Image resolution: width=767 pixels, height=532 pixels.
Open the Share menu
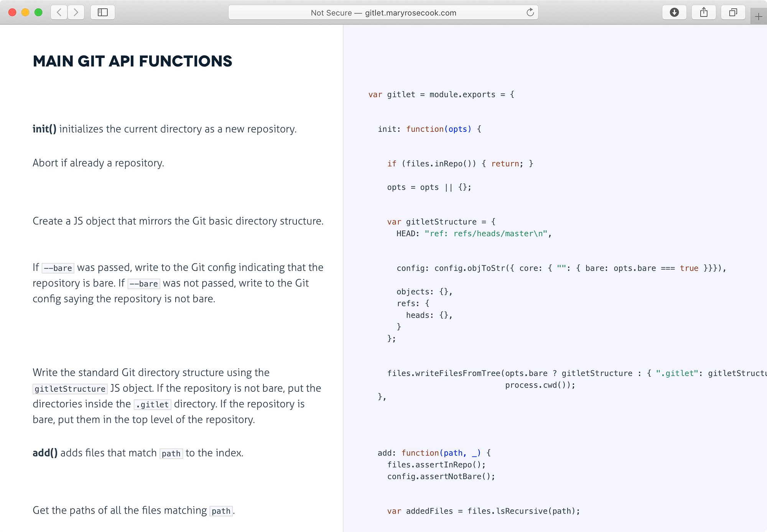click(704, 12)
